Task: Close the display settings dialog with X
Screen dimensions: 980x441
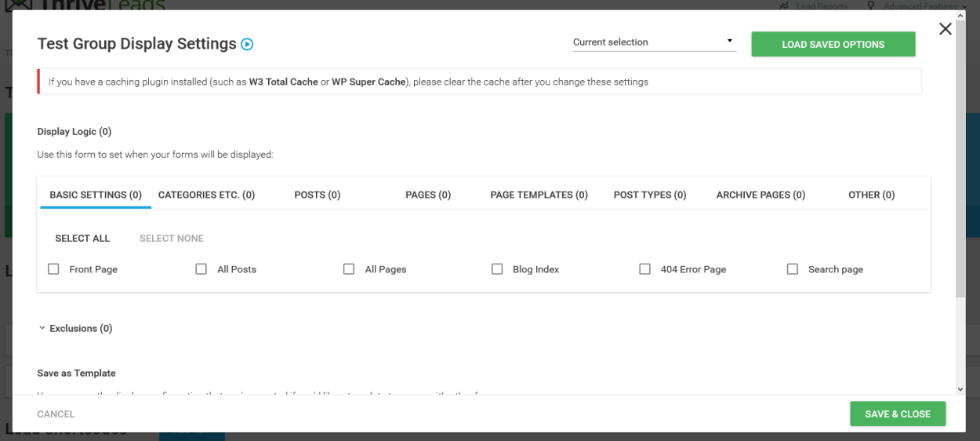Action: click(946, 29)
